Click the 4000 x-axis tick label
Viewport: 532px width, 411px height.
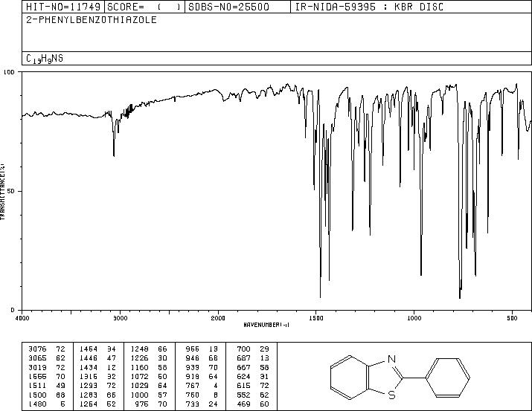[x=22, y=318]
